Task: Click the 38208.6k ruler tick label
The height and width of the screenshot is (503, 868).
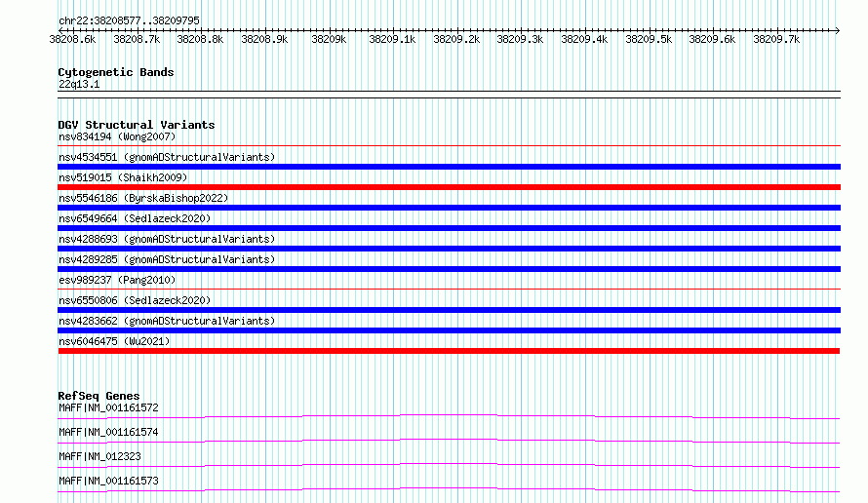Action: pyautogui.click(x=72, y=39)
